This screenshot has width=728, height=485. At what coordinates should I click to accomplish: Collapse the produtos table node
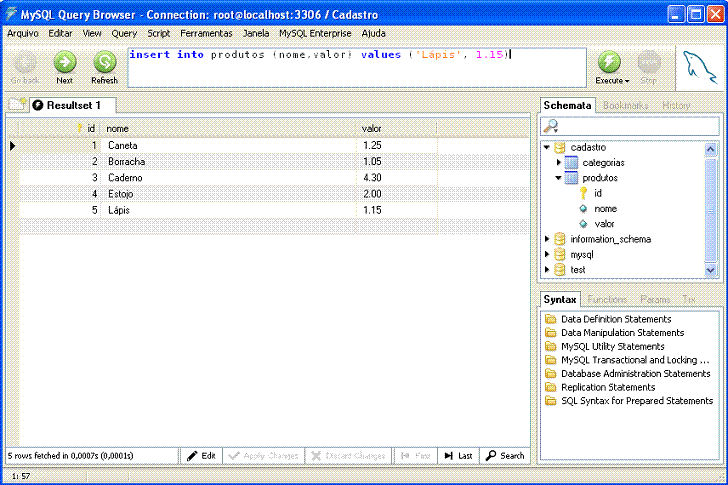point(559,178)
